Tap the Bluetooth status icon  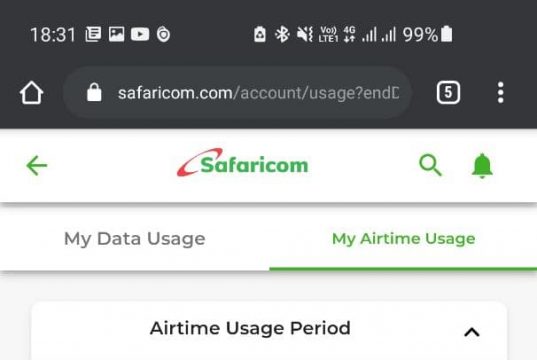pos(282,34)
